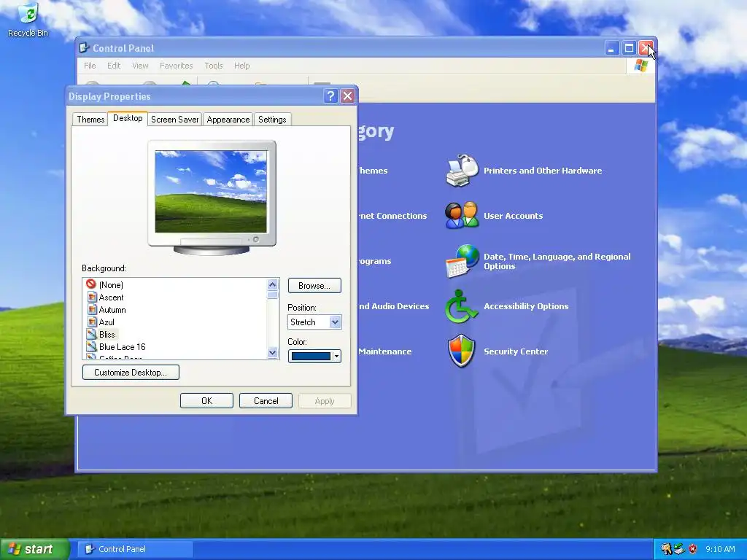
Task: Select (None) in the Background list
Action: tap(111, 285)
